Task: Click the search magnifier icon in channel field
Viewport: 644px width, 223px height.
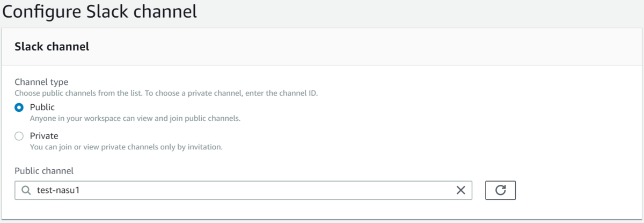Action: 26,190
